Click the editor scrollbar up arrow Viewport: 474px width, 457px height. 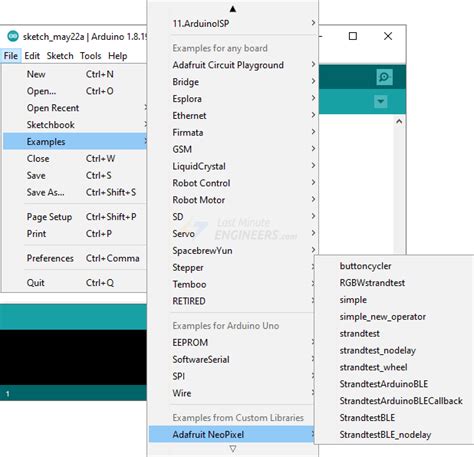click(399, 122)
